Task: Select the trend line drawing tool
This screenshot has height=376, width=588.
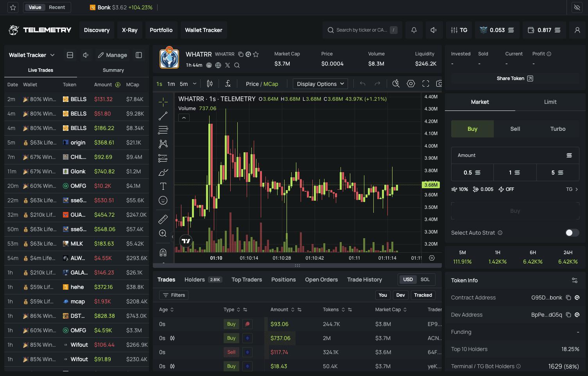Action: tap(163, 116)
